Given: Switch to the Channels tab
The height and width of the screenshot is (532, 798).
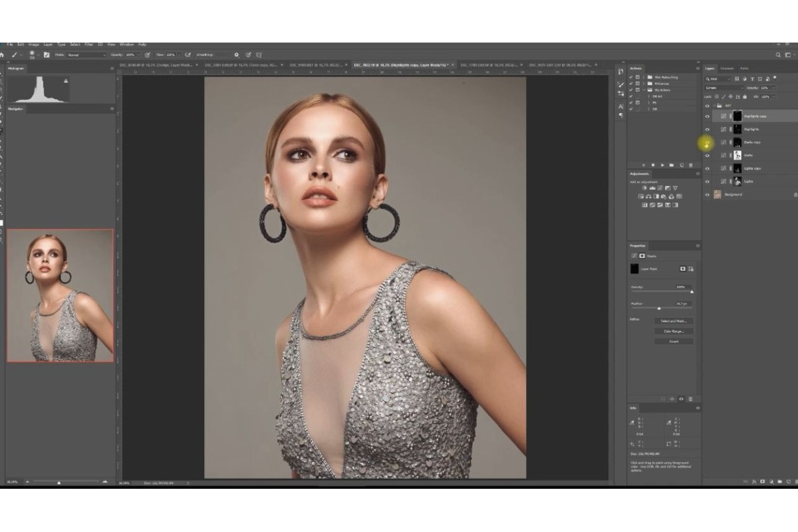Looking at the screenshot, I should coord(727,68).
